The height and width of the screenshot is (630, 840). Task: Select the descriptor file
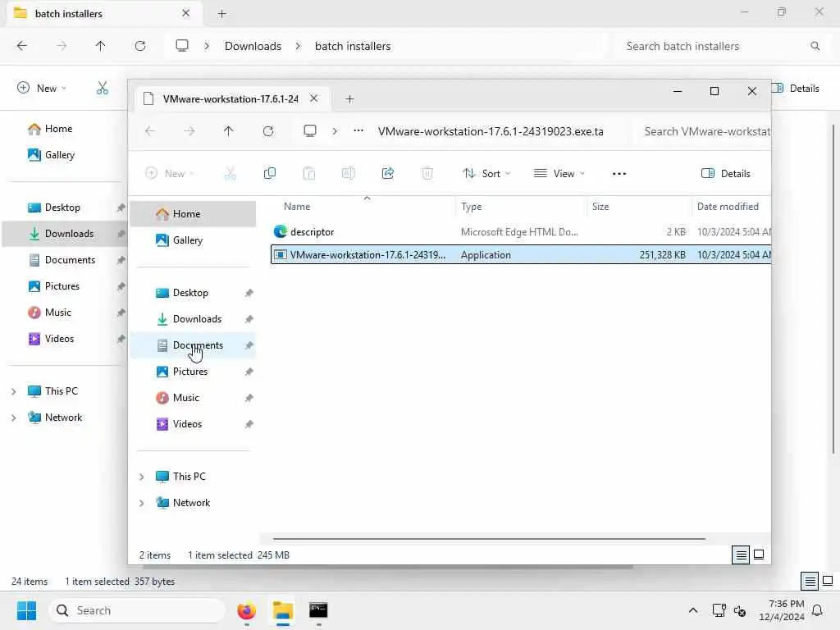(x=521, y=232)
